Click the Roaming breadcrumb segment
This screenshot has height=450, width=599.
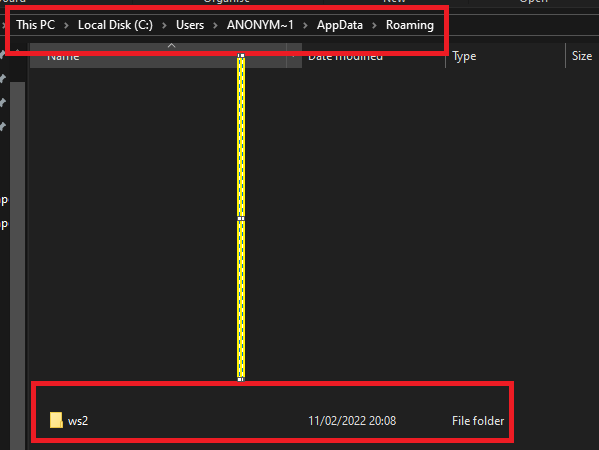pos(410,25)
